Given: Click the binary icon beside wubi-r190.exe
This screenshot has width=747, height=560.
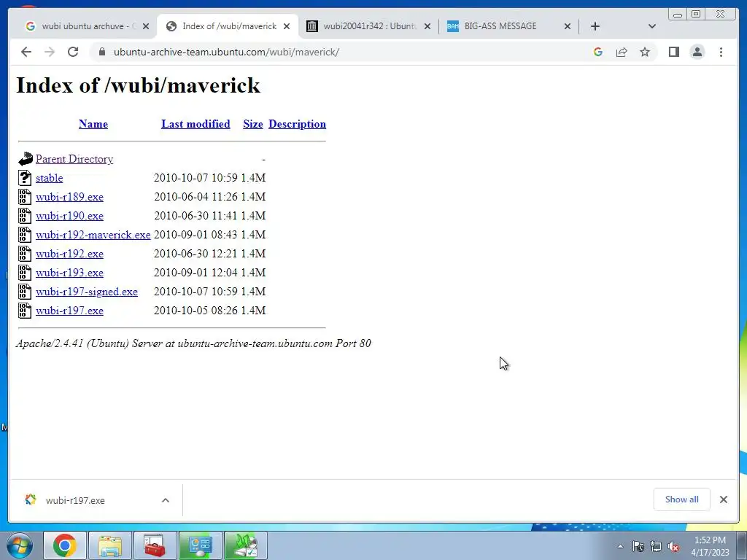Looking at the screenshot, I should coord(25,216).
